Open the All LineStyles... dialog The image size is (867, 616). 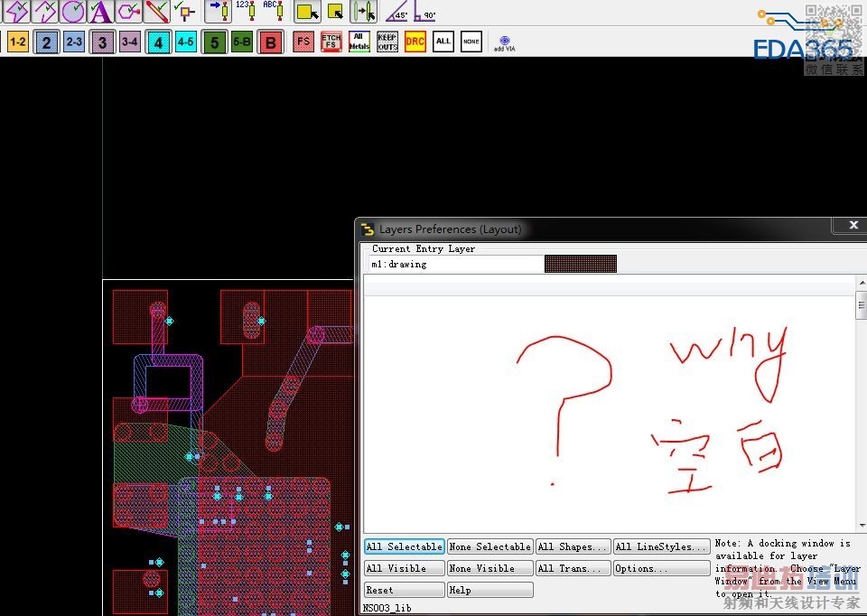[x=661, y=546]
